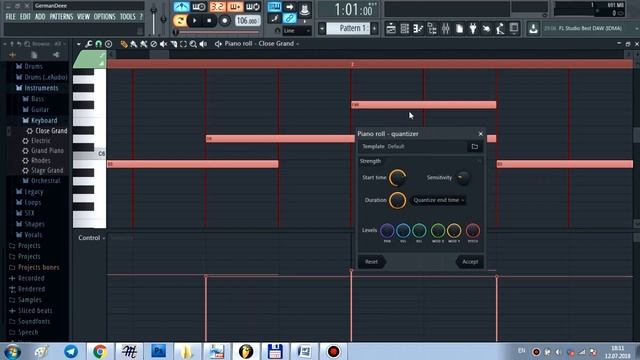This screenshot has height=360, width=640.
Task: Click the next pattern plus stepper
Action: click(x=374, y=28)
